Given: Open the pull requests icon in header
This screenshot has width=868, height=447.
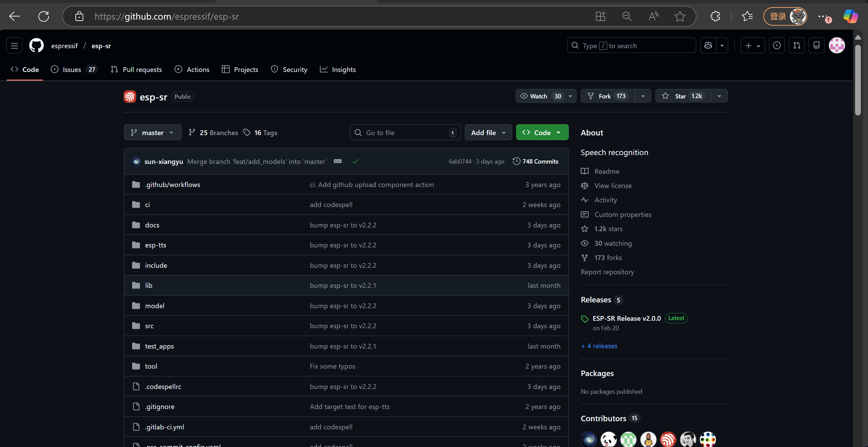Looking at the screenshot, I should (x=797, y=45).
